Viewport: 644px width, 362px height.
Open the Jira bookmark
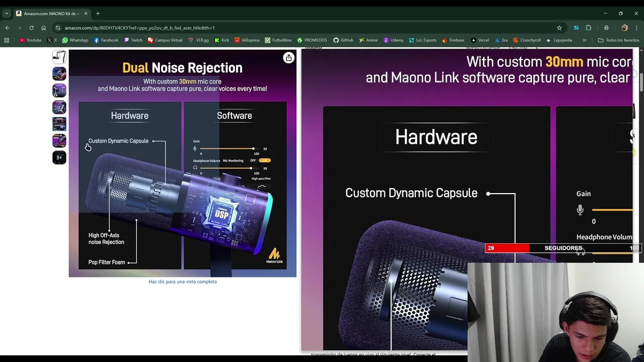pyautogui.click(x=501, y=40)
